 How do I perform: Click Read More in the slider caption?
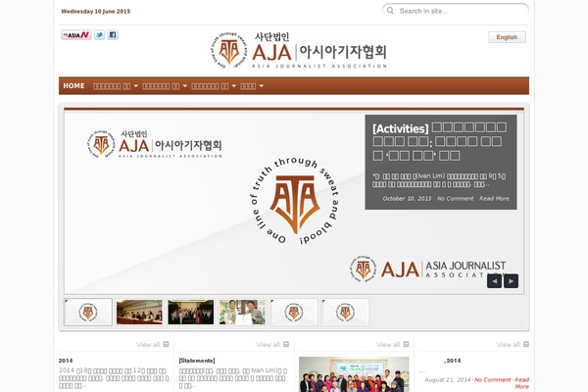click(x=494, y=198)
